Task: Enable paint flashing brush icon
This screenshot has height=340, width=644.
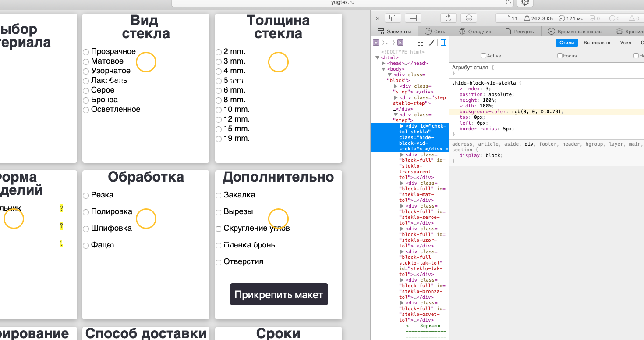Action: tap(432, 43)
